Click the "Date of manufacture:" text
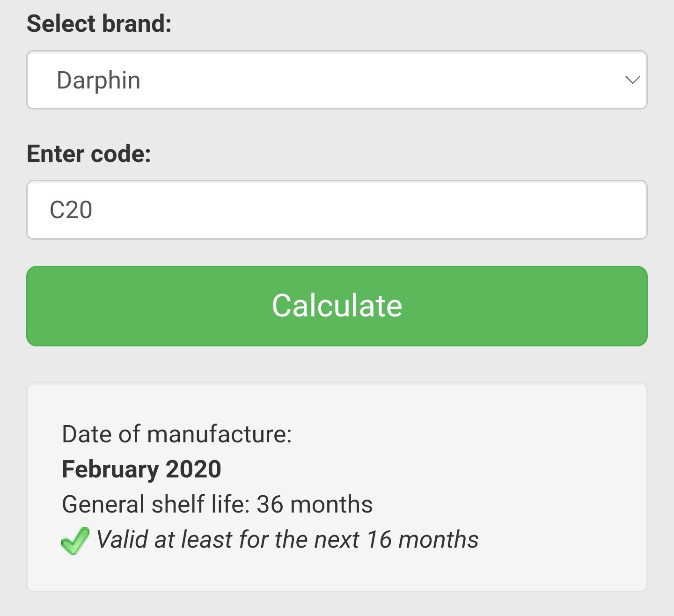This screenshot has height=616, width=674. click(177, 434)
